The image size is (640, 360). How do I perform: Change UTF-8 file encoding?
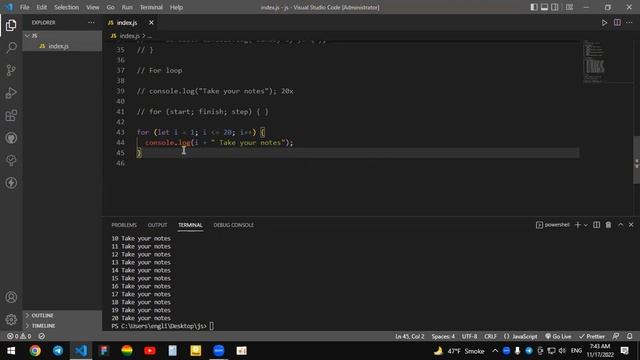click(469, 336)
